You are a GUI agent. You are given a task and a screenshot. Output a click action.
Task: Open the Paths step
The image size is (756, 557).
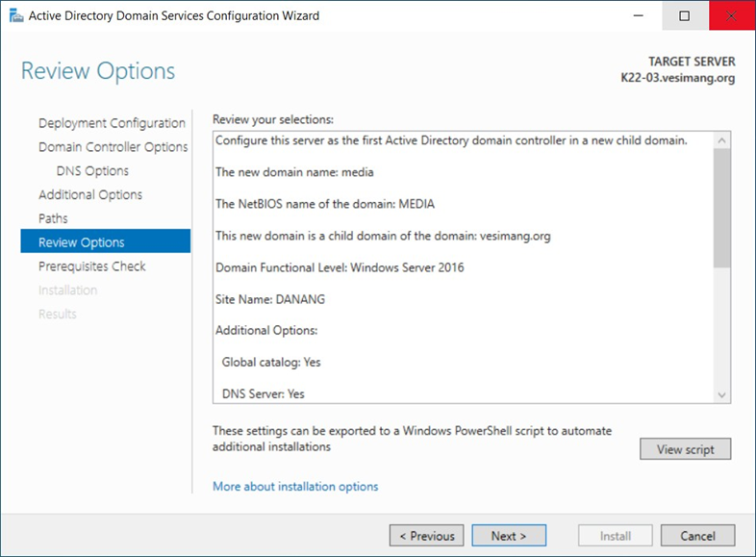[x=53, y=218]
